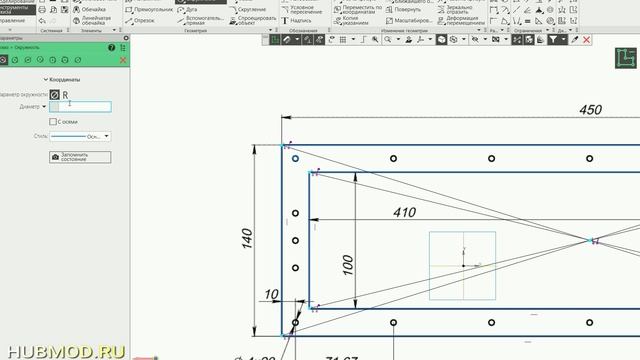640x360 pixels.
Task: Click the parameters panel gear icon
Action: pyautogui.click(x=126, y=38)
